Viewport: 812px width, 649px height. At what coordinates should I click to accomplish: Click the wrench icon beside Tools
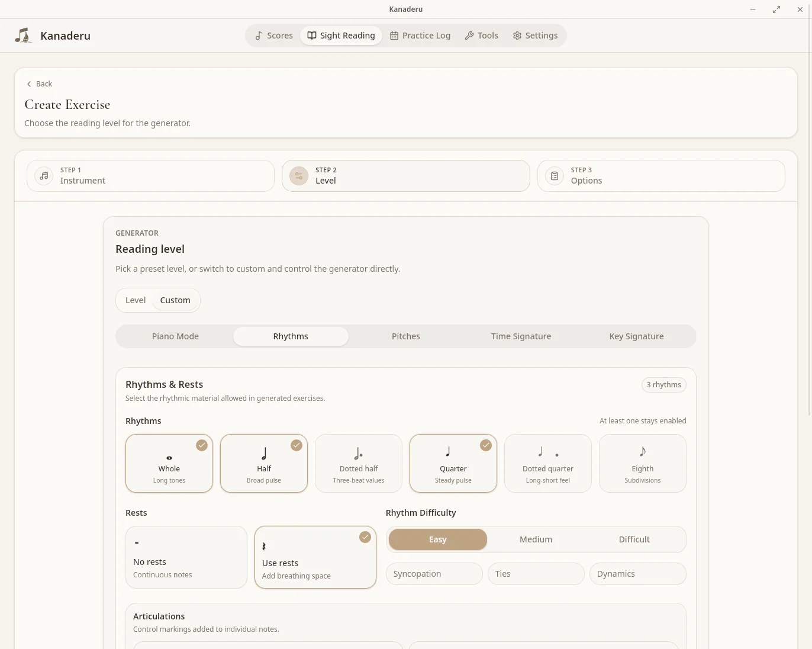coord(469,36)
